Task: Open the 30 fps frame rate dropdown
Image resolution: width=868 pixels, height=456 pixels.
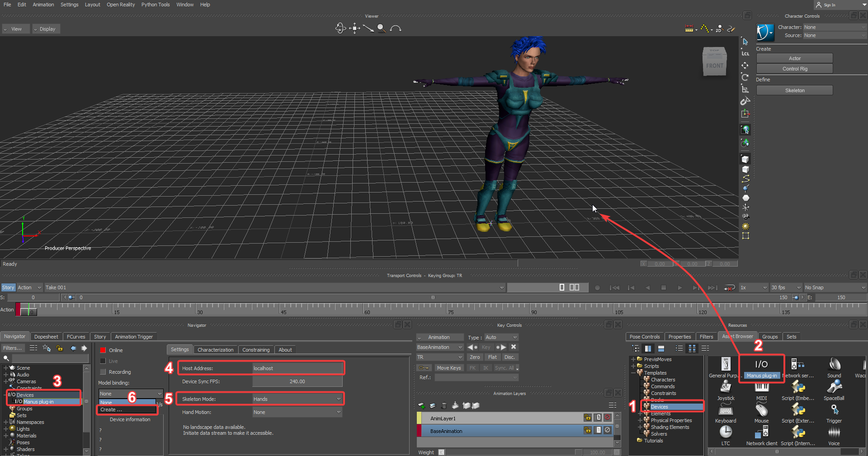Action: point(786,287)
